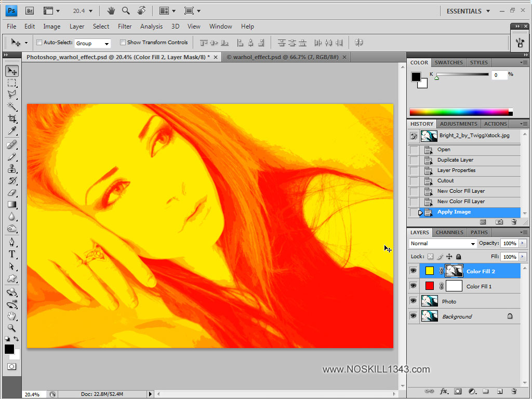Open the History panel options menu
Image resolution: width=532 pixels, height=399 pixels.
pos(524,124)
